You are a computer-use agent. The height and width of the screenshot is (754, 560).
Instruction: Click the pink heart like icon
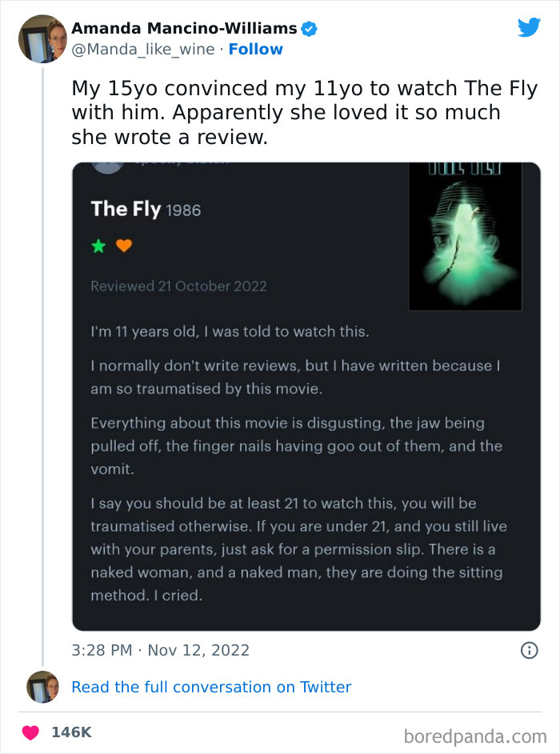click(x=30, y=732)
